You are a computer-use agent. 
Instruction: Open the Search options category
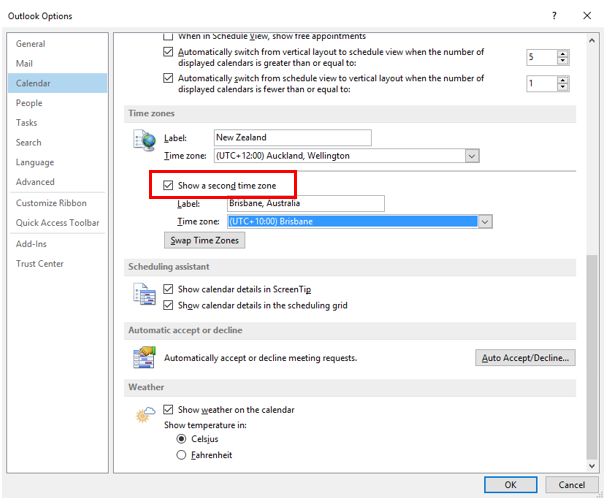(x=57, y=143)
